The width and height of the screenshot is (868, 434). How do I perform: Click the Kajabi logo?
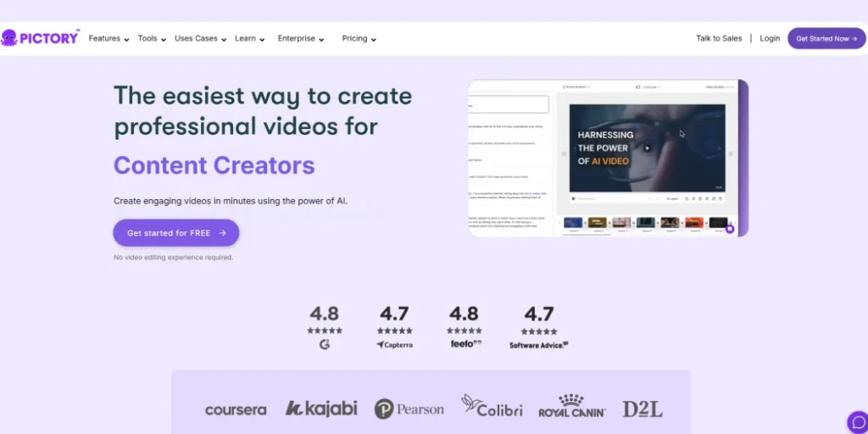(321, 409)
